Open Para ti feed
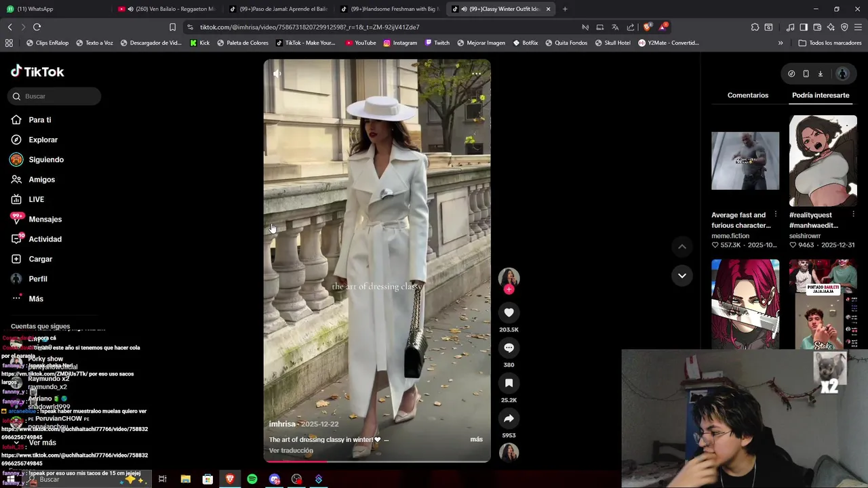The width and height of the screenshot is (868, 488). 39,120
